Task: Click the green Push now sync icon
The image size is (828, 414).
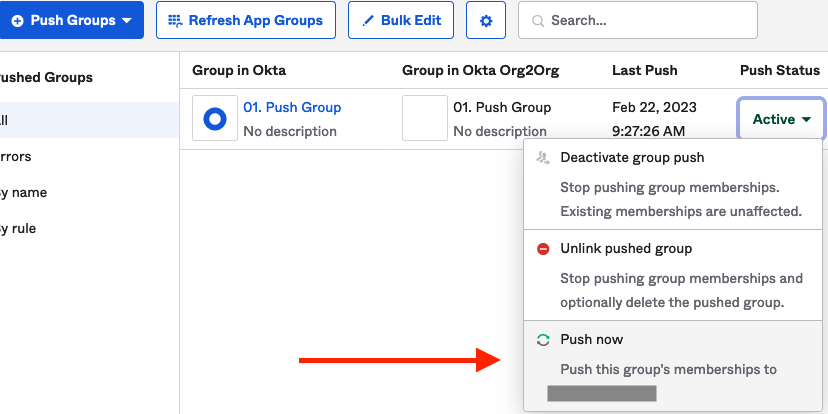Action: click(543, 340)
